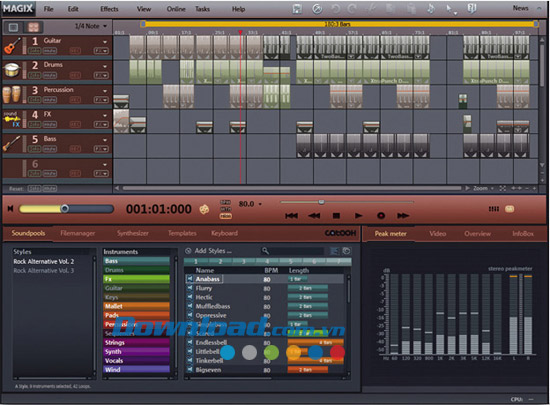Select the mouse pointer mode tool
Image resolution: width=550 pixels, height=405 pixels.
pos(450,9)
